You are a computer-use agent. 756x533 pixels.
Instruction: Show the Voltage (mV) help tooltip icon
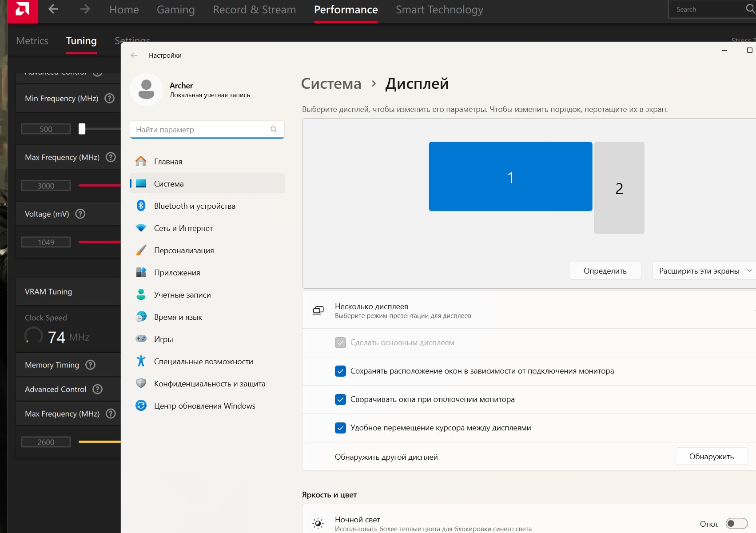tap(80, 214)
